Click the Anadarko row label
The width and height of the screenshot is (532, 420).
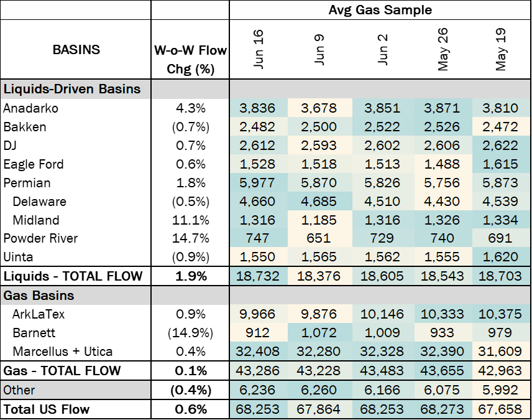click(x=31, y=108)
